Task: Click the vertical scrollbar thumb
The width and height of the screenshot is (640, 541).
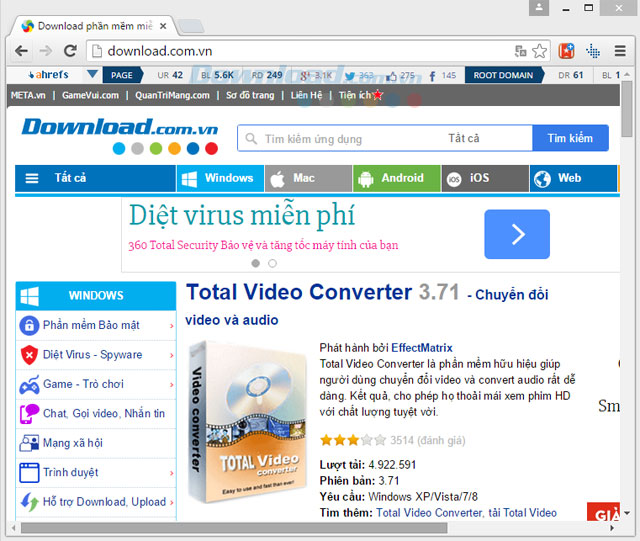Action: [627, 109]
